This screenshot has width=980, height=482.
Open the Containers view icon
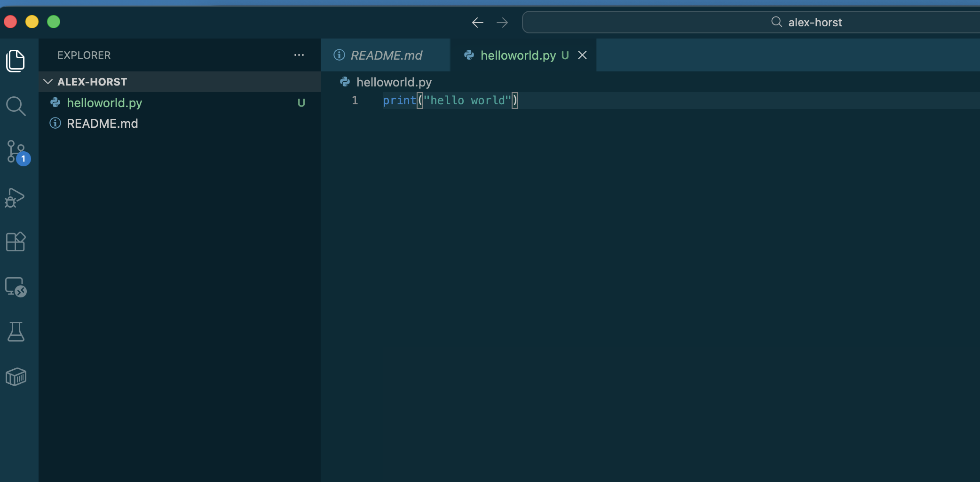pyautogui.click(x=16, y=376)
